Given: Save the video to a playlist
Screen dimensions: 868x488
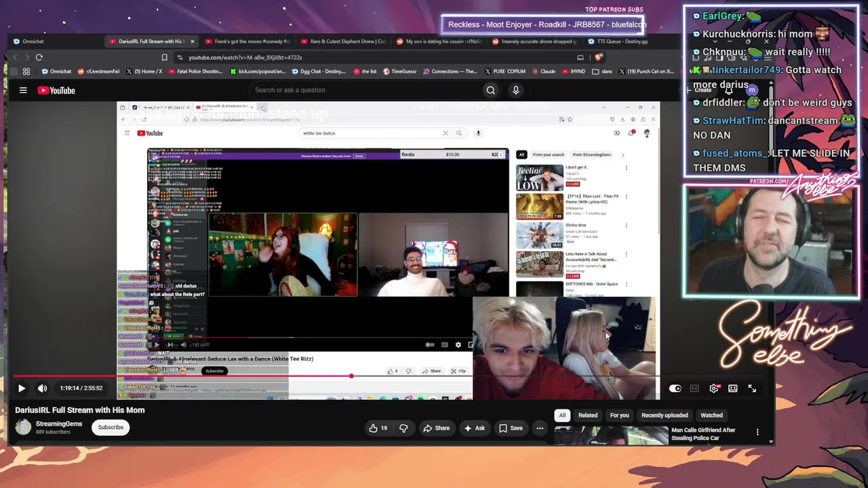Looking at the screenshot, I should click(x=511, y=428).
